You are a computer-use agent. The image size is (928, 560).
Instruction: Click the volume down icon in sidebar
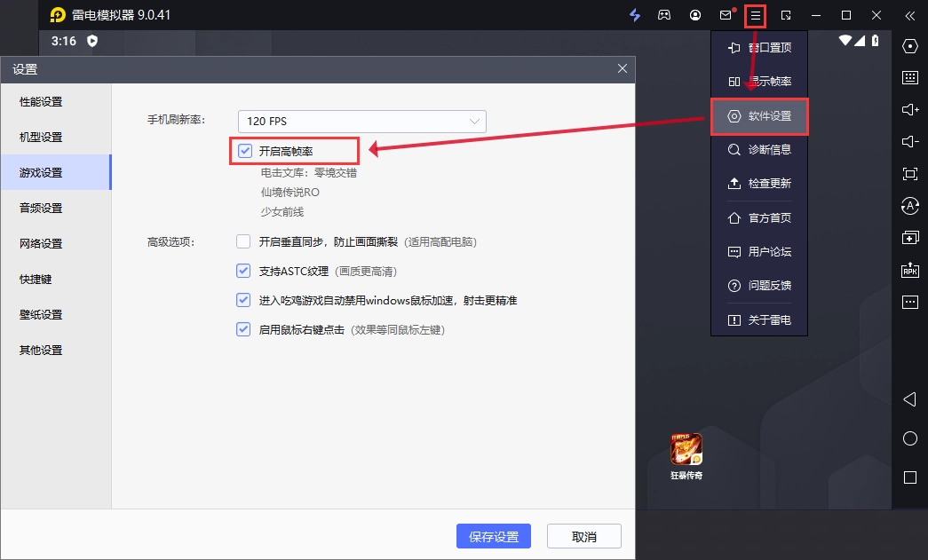click(910, 141)
